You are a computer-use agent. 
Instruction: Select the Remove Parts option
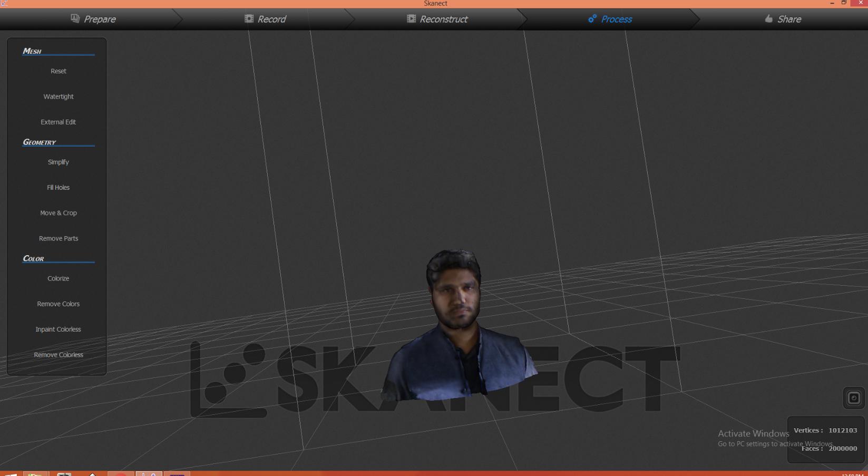[58, 238]
